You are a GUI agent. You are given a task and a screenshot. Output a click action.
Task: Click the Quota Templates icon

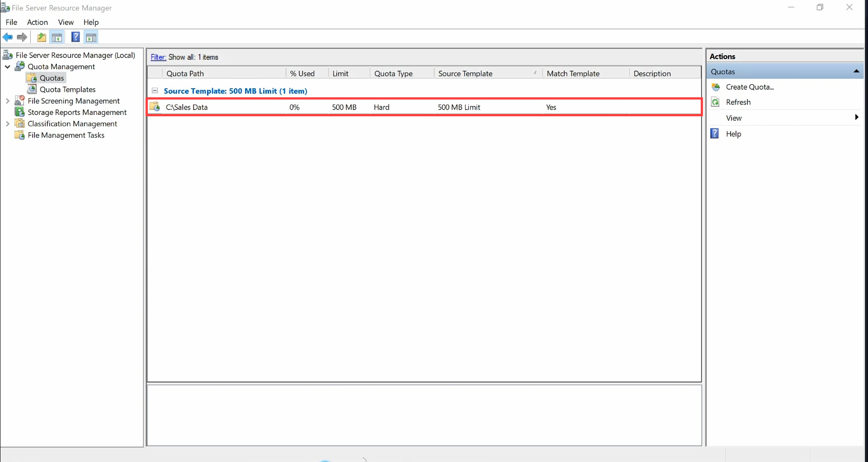32,89
